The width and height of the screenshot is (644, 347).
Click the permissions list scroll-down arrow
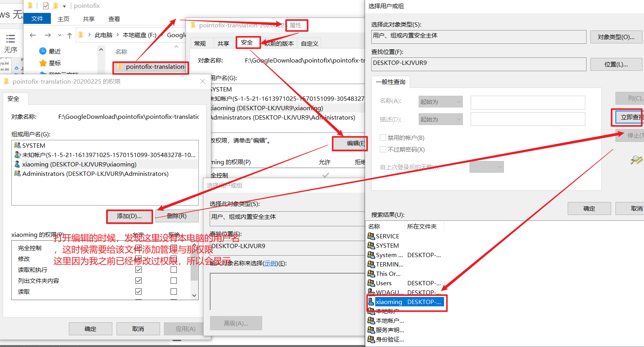pyautogui.click(x=194, y=295)
